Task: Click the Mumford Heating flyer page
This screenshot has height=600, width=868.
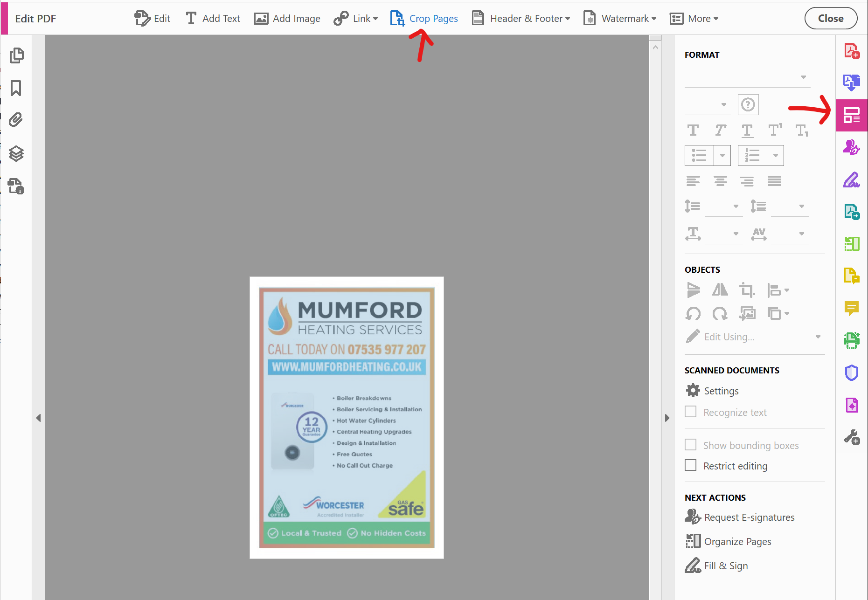Action: pyautogui.click(x=347, y=418)
